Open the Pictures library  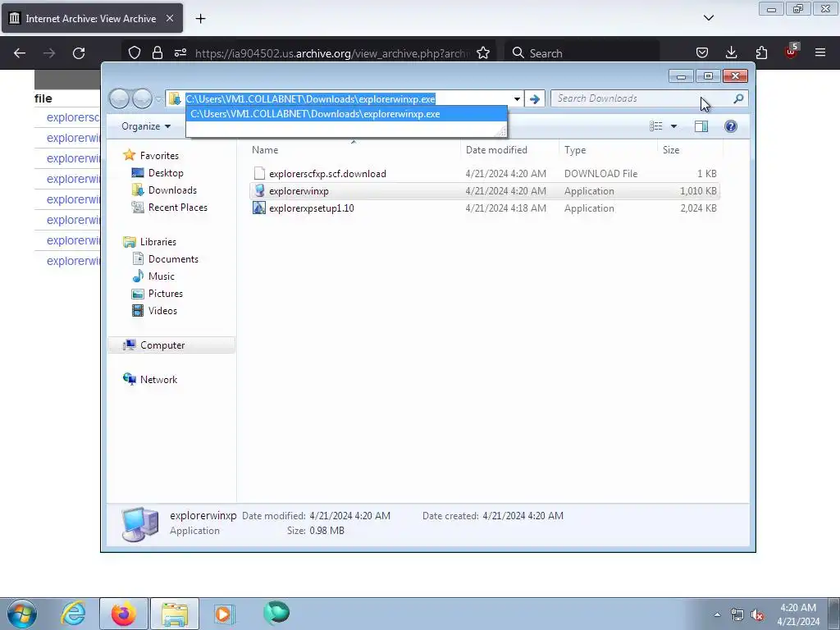pos(165,294)
